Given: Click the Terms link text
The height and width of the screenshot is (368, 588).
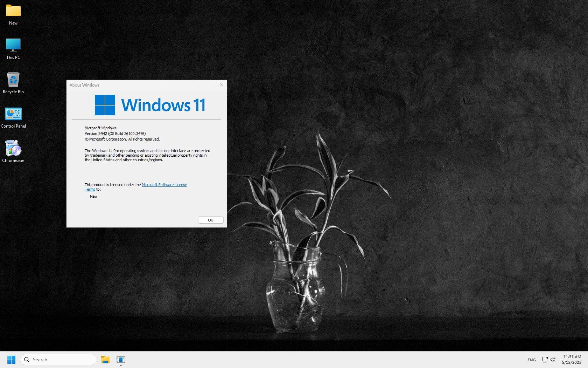Looking at the screenshot, I should click(90, 190).
